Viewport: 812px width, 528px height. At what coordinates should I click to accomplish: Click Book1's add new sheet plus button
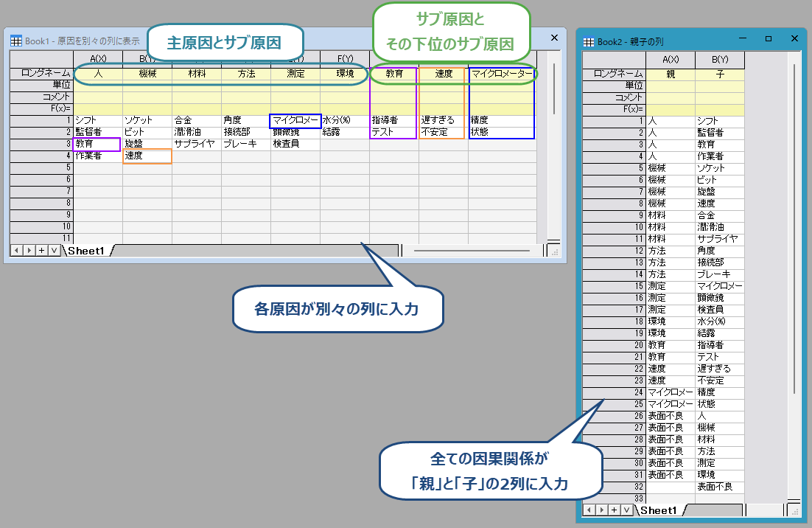[x=41, y=251]
